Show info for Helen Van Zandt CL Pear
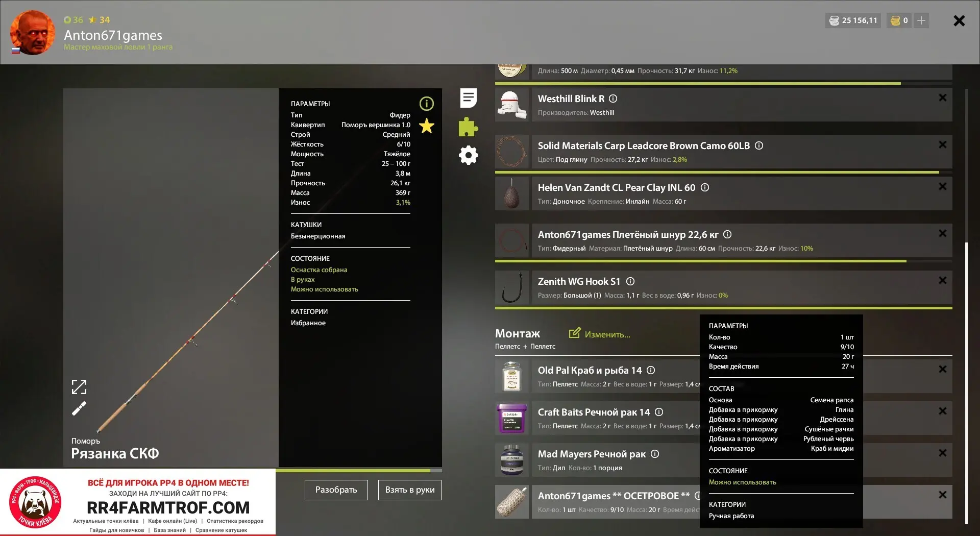The width and height of the screenshot is (980, 536). pos(705,187)
